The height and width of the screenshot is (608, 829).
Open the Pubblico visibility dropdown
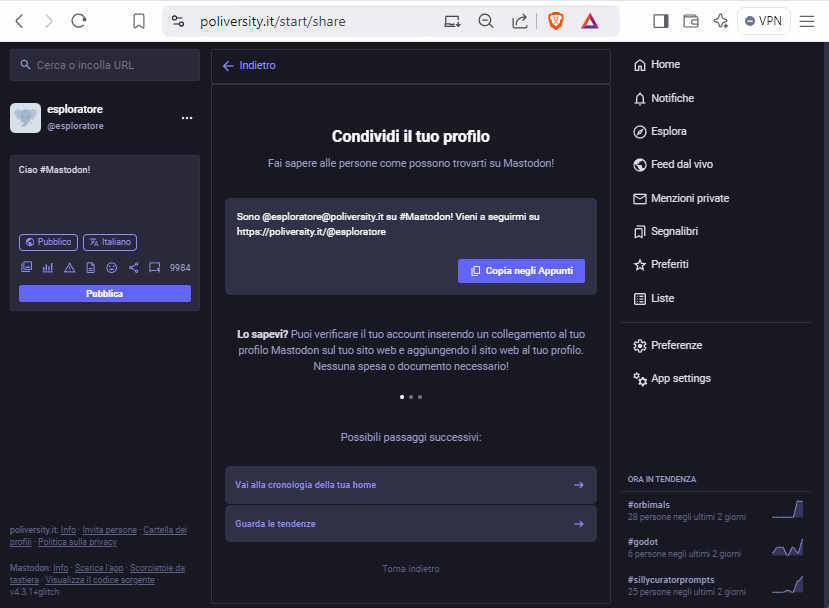click(48, 242)
